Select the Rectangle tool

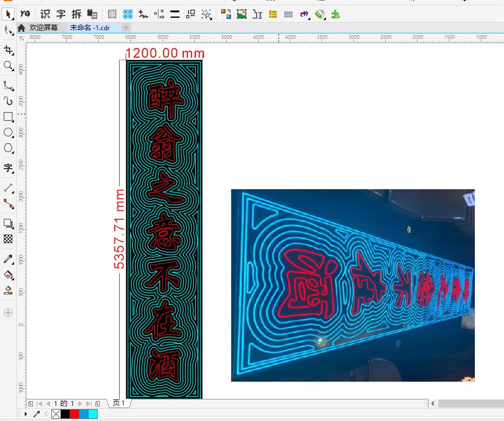click(8, 116)
